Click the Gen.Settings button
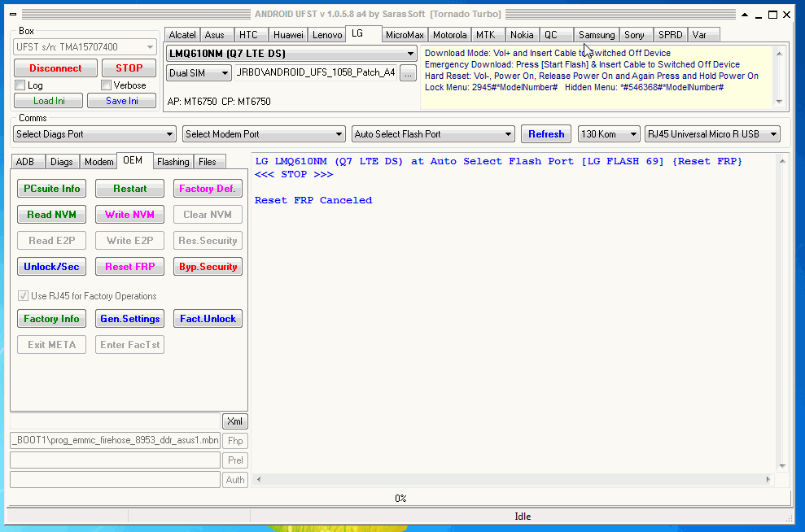Screen dimensions: 805x532 130,319
